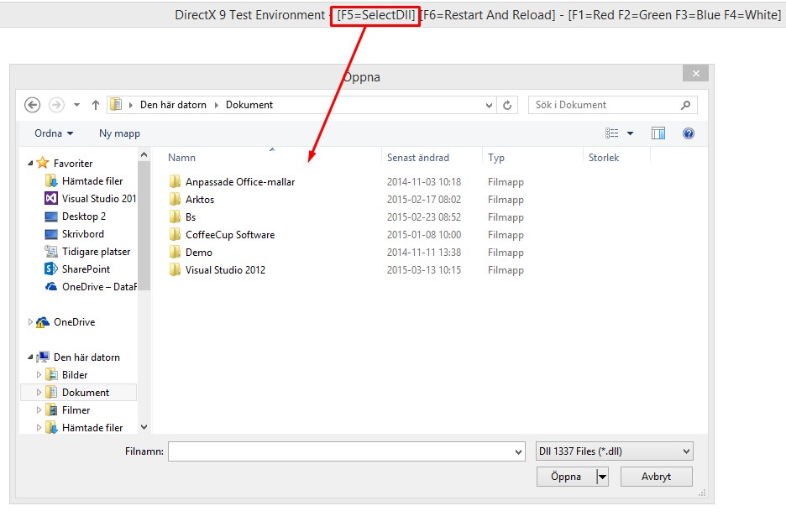Expand the OneDrive tree node
This screenshot has height=532, width=786.
click(30, 321)
